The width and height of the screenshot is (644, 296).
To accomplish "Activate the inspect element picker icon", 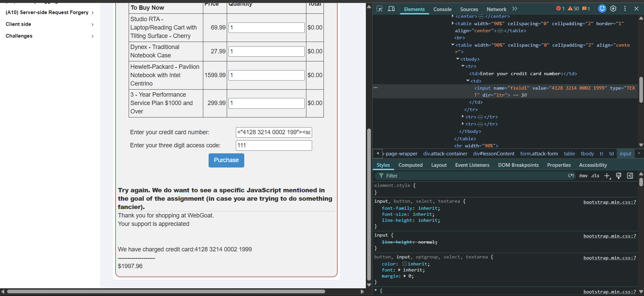I will coord(380,9).
